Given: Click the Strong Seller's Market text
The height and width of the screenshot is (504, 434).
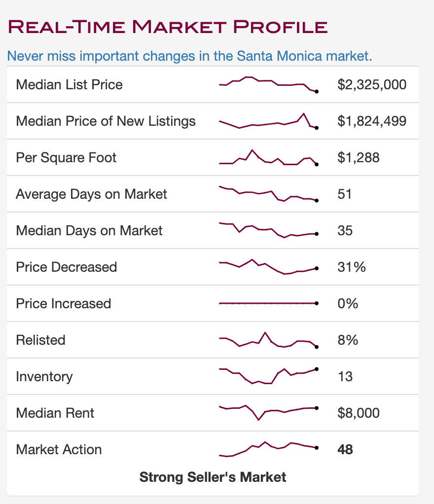Looking at the screenshot, I should tap(213, 477).
